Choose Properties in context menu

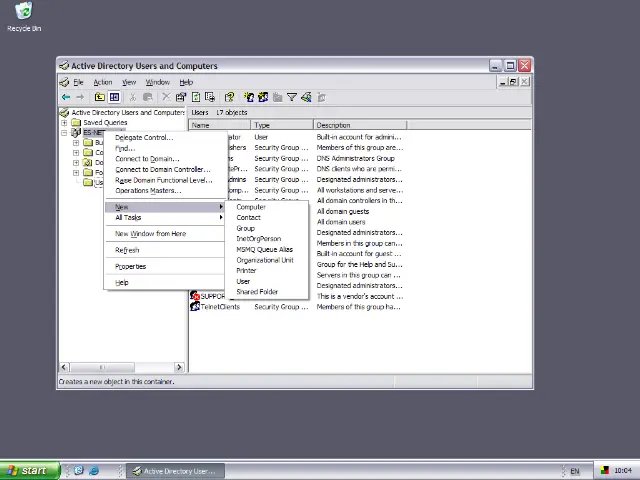[165, 266]
